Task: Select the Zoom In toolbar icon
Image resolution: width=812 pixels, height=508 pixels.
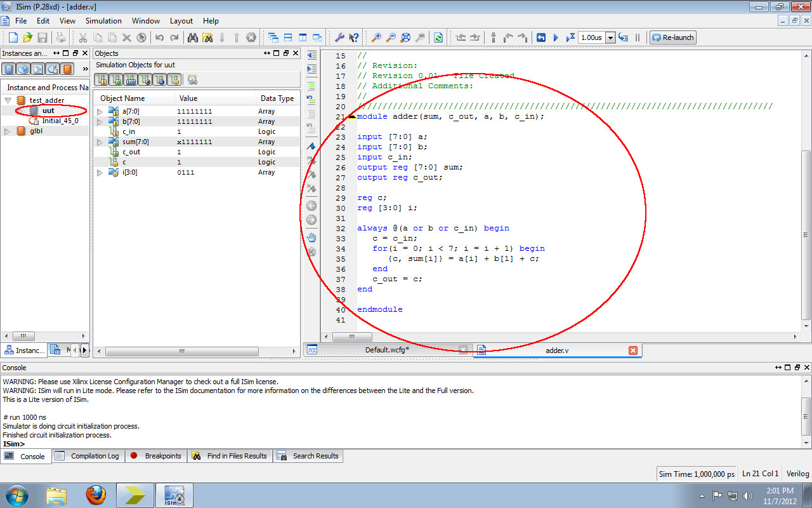Action: point(377,37)
